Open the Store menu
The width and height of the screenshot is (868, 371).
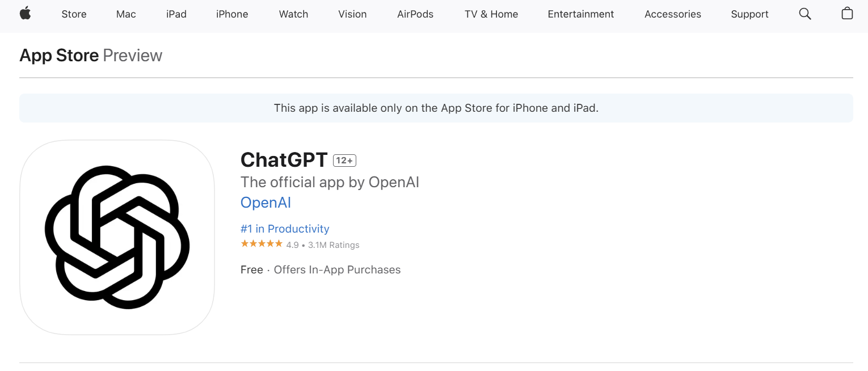coord(74,14)
